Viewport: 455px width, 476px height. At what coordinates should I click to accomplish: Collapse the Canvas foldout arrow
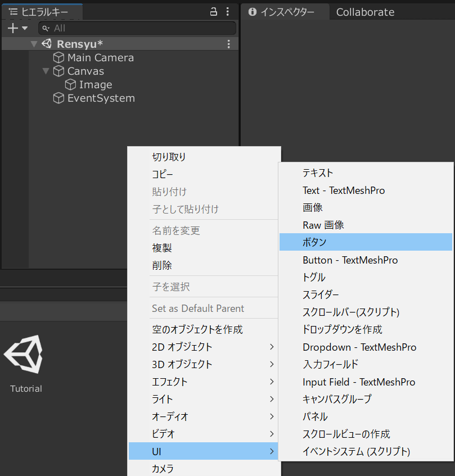46,71
